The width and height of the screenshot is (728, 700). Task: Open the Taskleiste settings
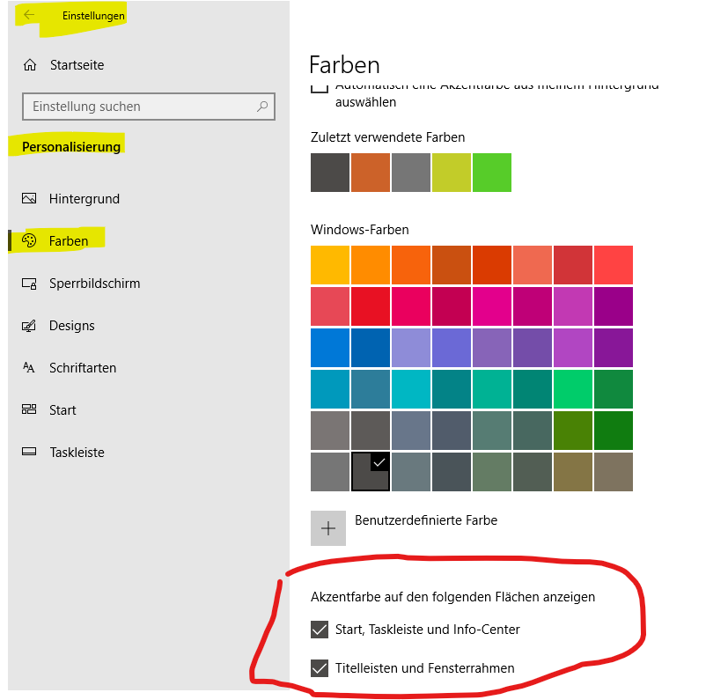[x=77, y=453]
